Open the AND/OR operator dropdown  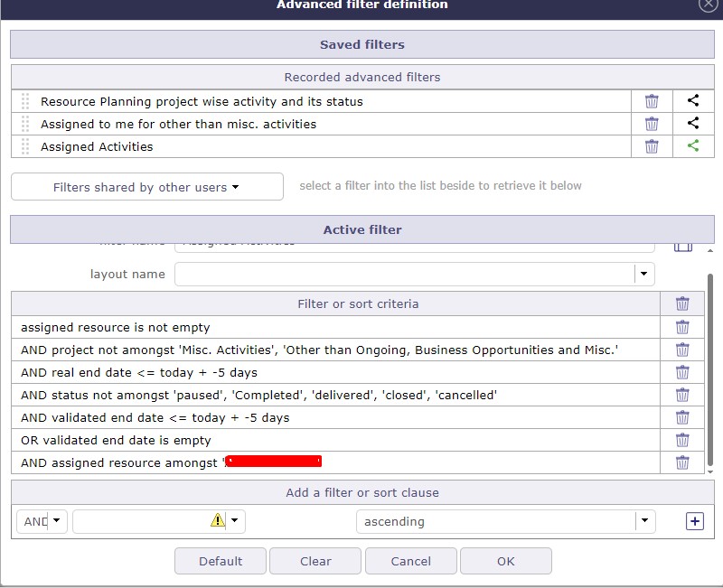(57, 521)
